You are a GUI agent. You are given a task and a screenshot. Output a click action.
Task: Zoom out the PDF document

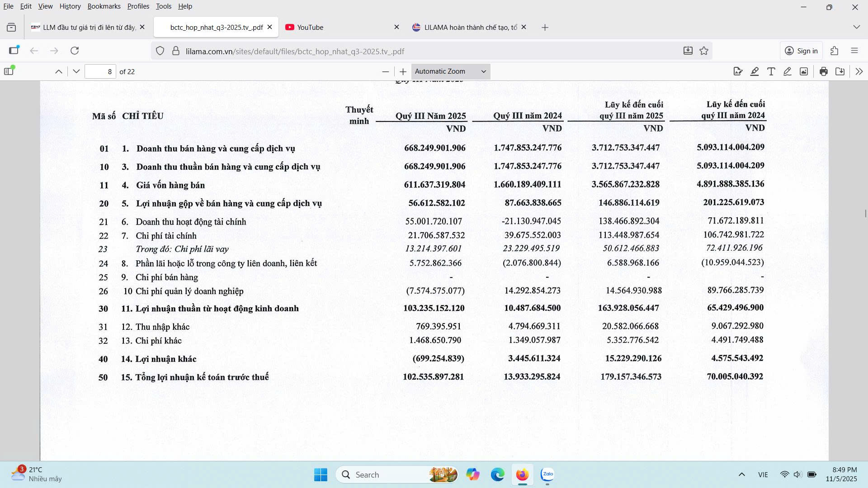(x=385, y=71)
